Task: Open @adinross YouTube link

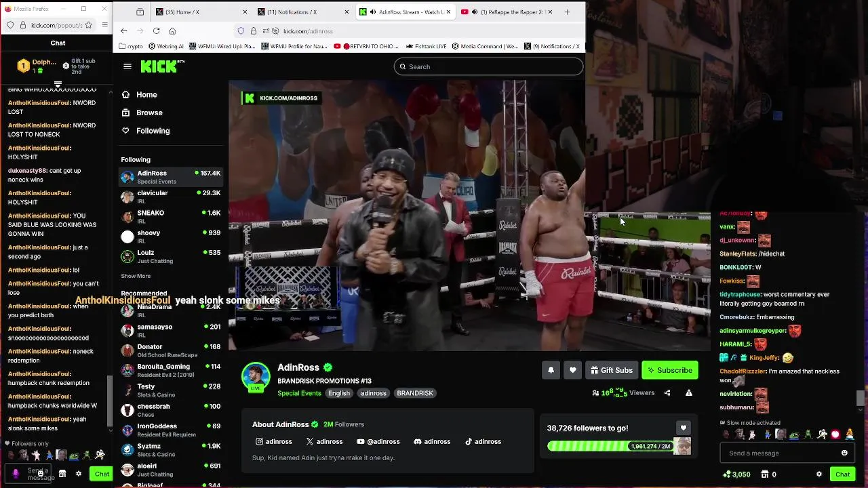Action: (x=378, y=441)
